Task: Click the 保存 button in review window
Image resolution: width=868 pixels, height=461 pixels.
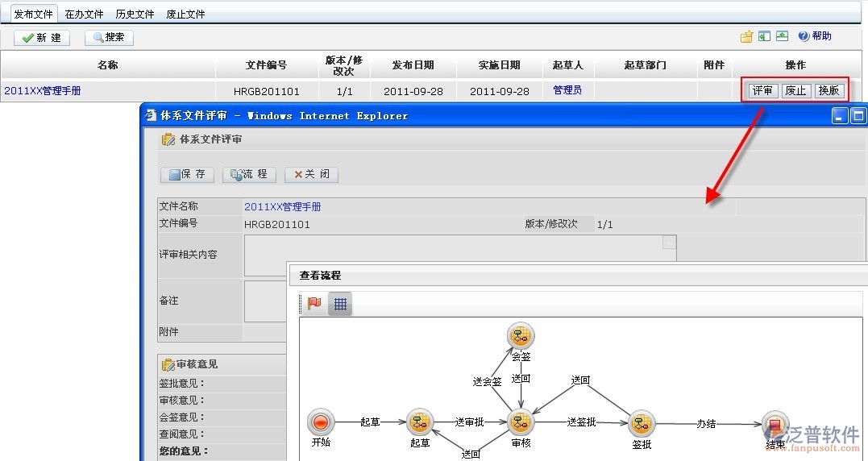Action: click(186, 174)
